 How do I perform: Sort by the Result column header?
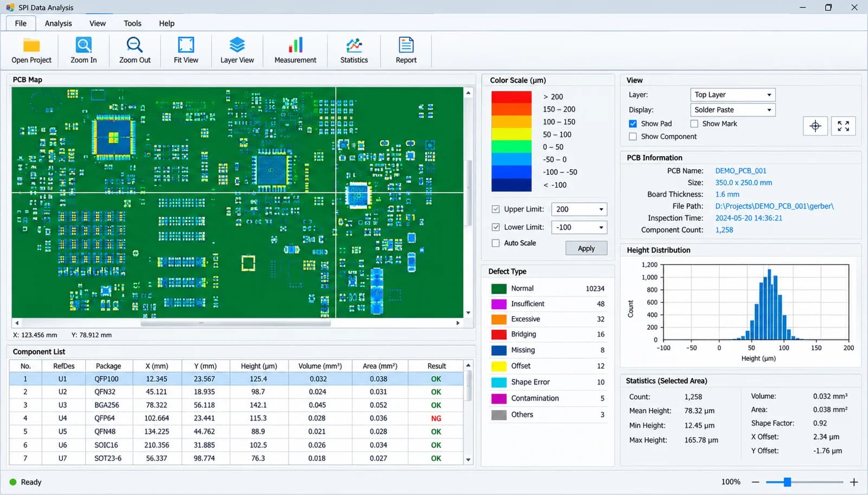[436, 366]
